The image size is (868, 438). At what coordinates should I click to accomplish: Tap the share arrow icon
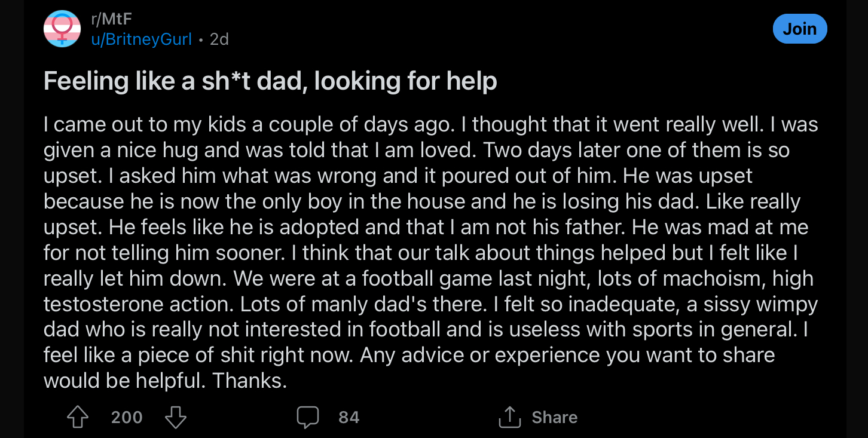509,417
